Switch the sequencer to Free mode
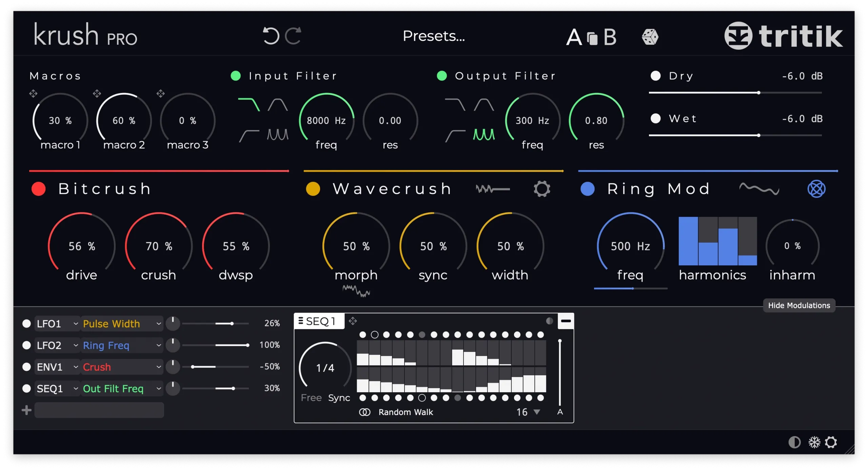Viewport: 868px width, 470px height. tap(311, 397)
